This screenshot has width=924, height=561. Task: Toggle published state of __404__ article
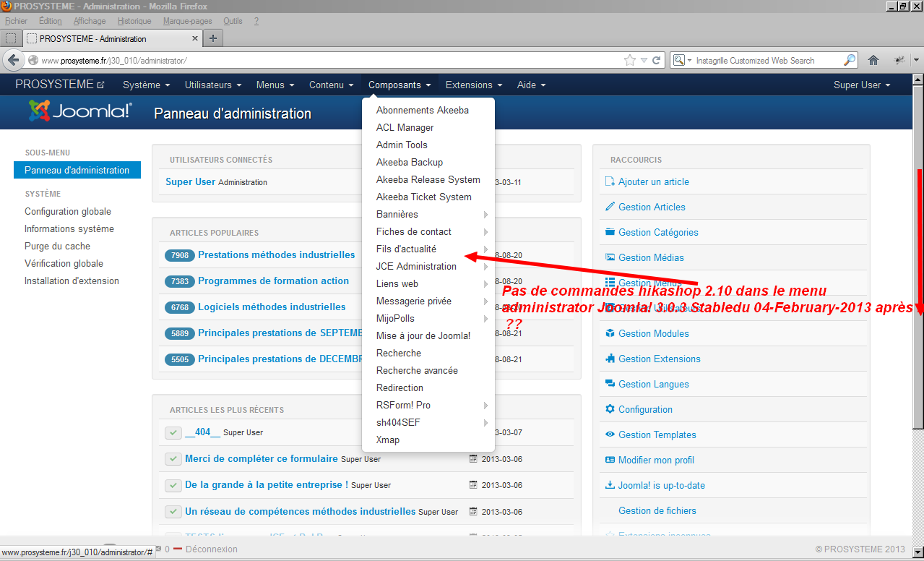click(173, 432)
